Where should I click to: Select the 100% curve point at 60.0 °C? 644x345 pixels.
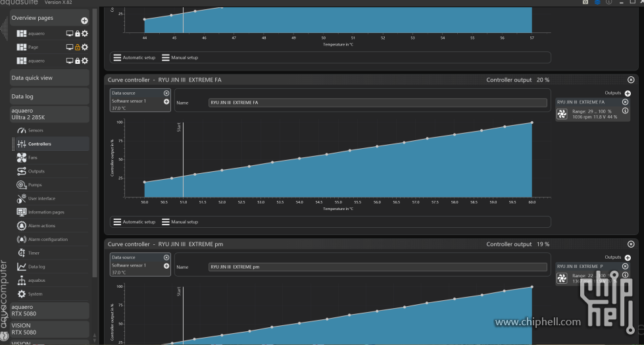tap(532, 122)
